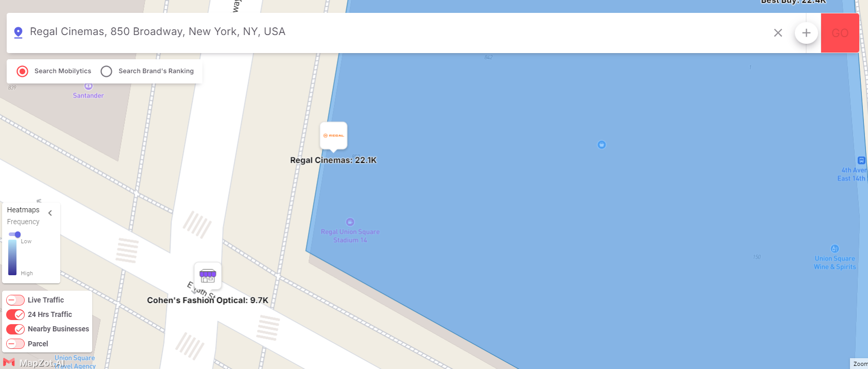Click the blue dot marker on parcel
Viewport: 868px width, 369px height.
point(601,145)
